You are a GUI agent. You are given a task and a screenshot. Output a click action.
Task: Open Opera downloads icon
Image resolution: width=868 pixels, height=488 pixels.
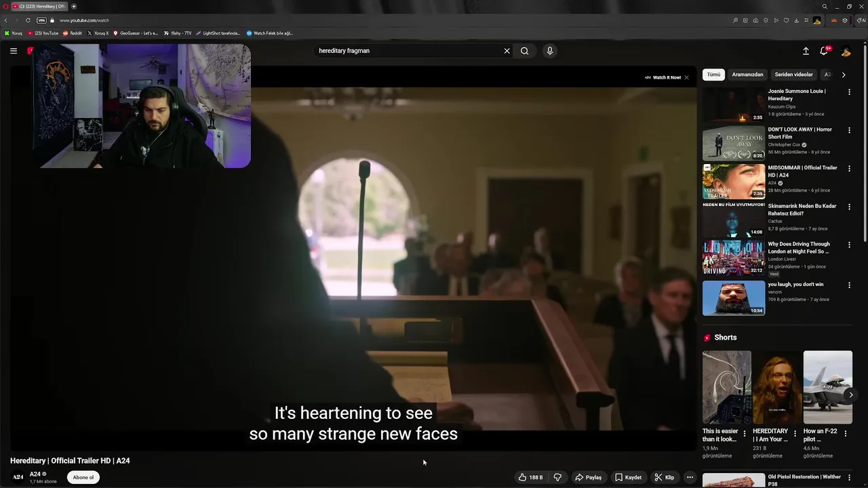(x=796, y=20)
